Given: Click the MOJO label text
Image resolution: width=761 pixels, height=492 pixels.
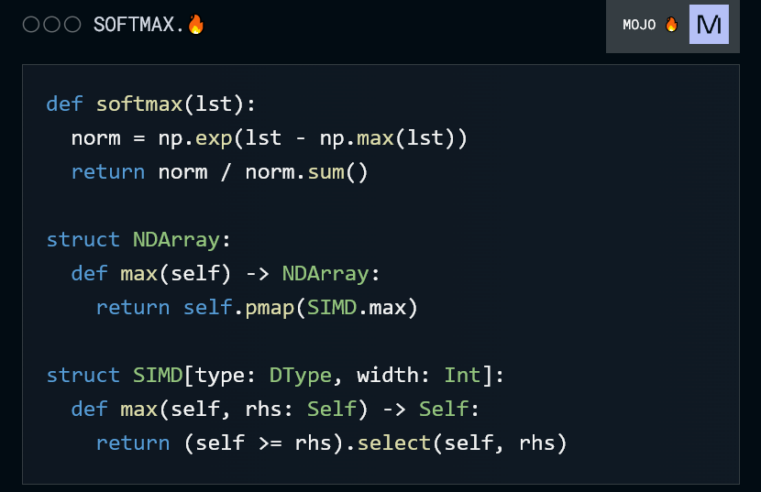Looking at the screenshot, I should (x=639, y=25).
